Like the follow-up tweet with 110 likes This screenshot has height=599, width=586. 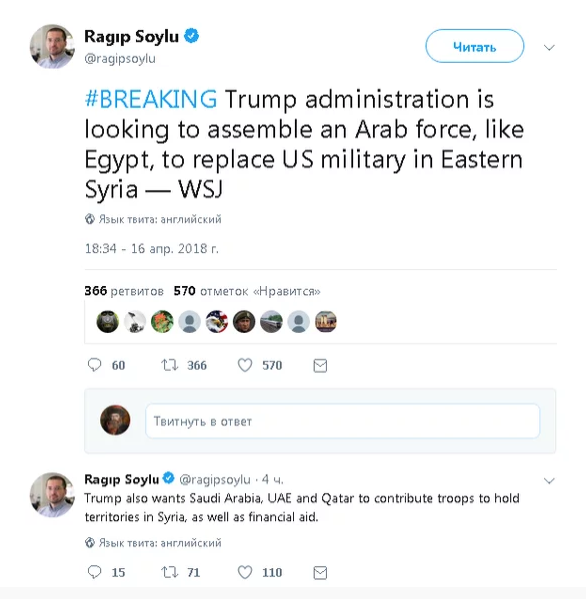point(245,572)
